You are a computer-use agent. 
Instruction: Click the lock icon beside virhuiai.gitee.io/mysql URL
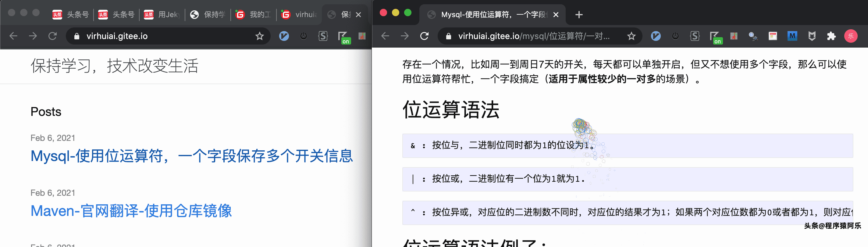pos(449,36)
